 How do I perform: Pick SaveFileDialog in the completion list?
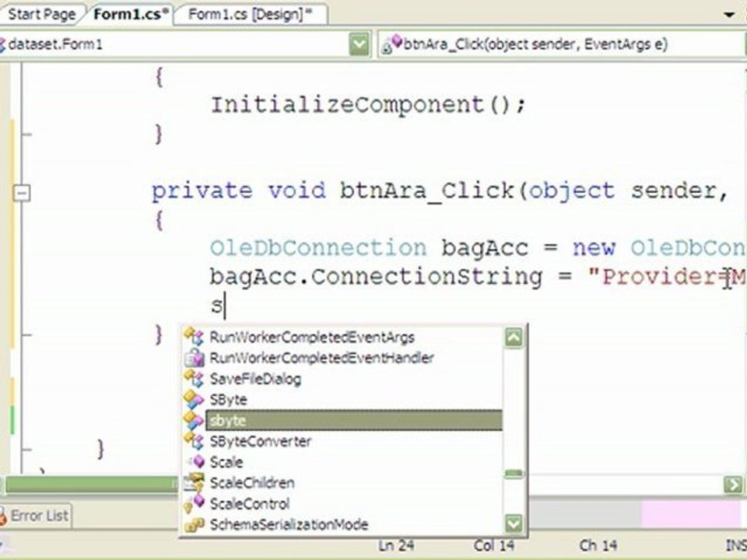click(255, 379)
